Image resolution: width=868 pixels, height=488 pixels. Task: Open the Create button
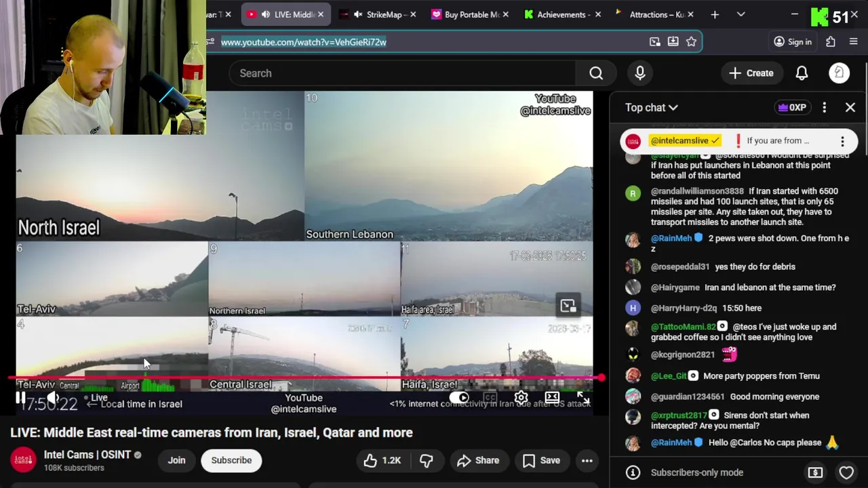[751, 73]
